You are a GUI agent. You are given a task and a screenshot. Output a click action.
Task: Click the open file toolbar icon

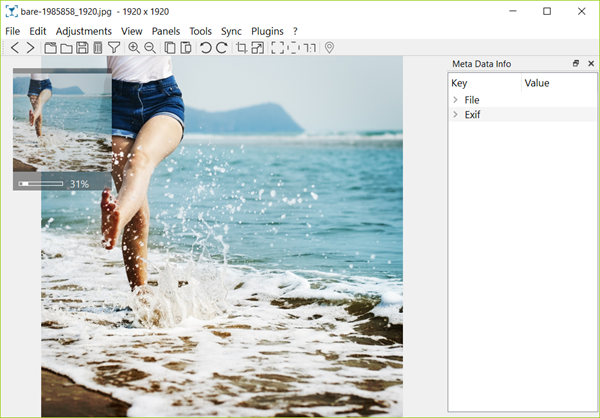(50, 48)
